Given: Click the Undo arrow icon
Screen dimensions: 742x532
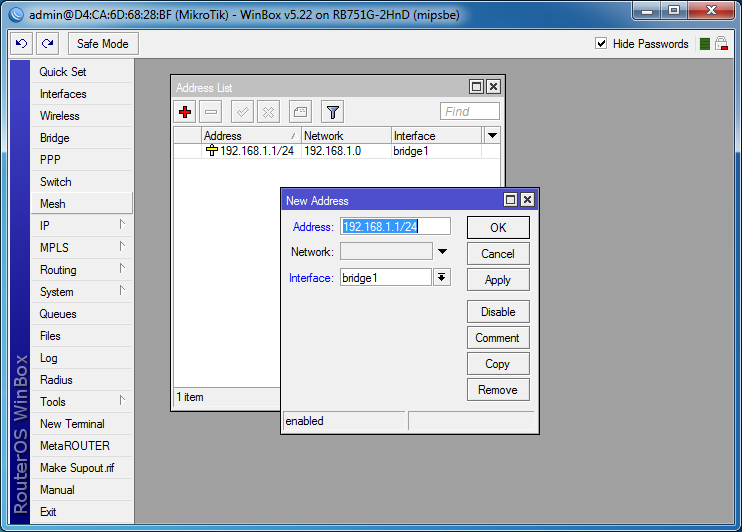Looking at the screenshot, I should (x=21, y=44).
